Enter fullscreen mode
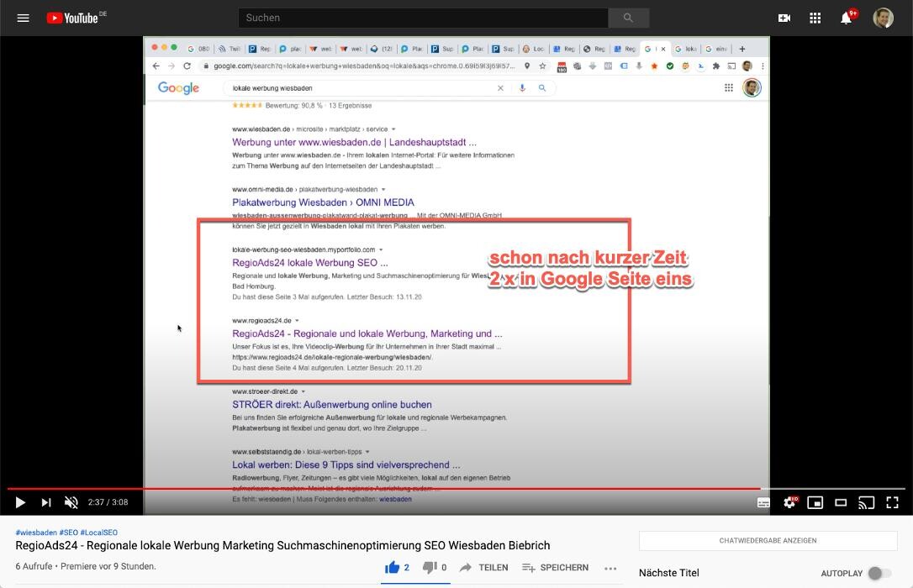The image size is (913, 588). tap(892, 502)
